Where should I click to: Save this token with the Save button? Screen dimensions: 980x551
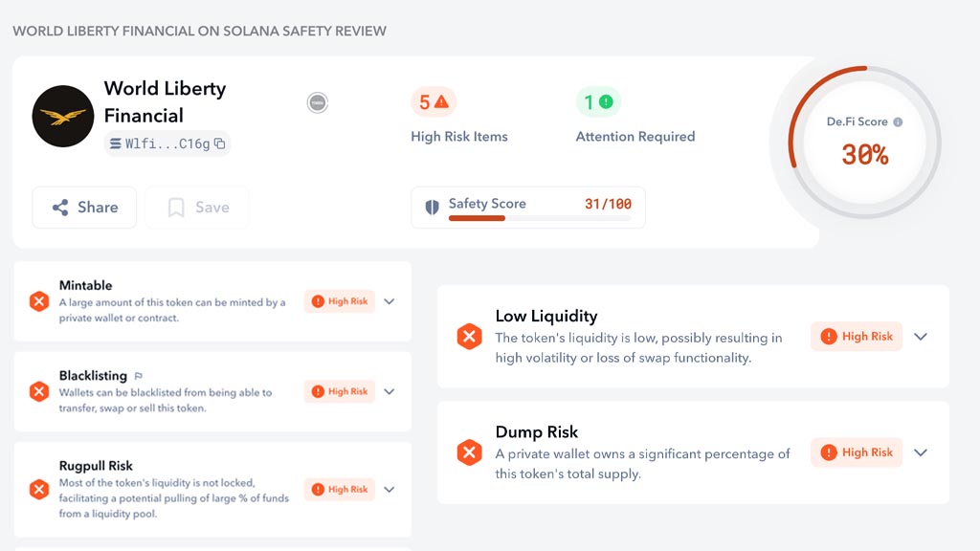point(197,208)
